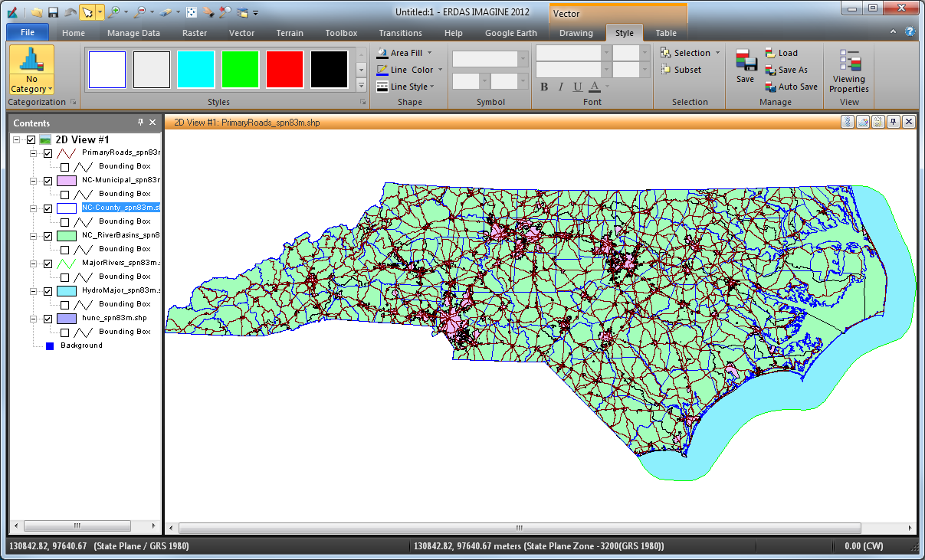Switch to the Home tab

click(74, 33)
